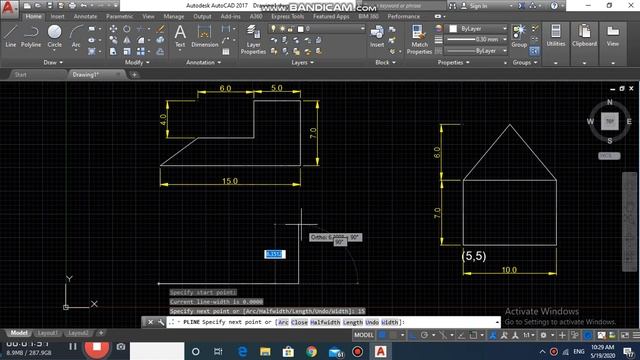Expand the Modify panel
640x360 pixels.
[x=137, y=62]
